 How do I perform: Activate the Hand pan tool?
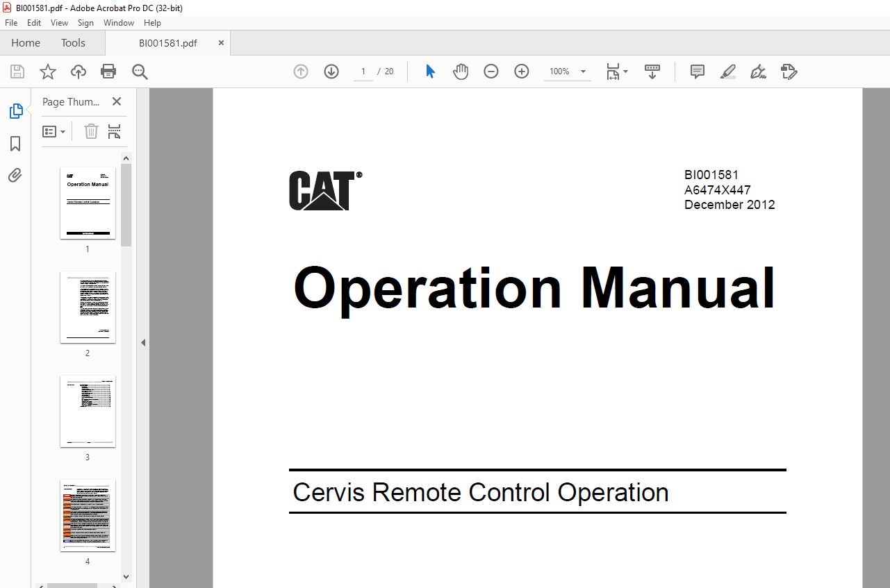[x=461, y=72]
